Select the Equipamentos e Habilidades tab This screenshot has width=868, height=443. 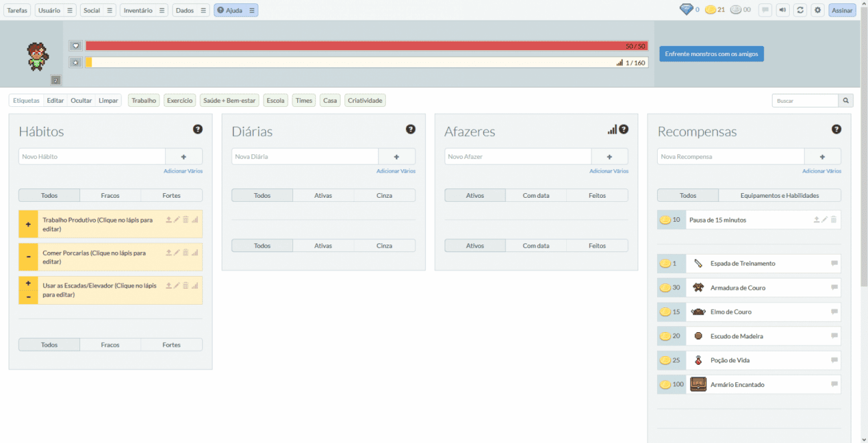click(779, 196)
